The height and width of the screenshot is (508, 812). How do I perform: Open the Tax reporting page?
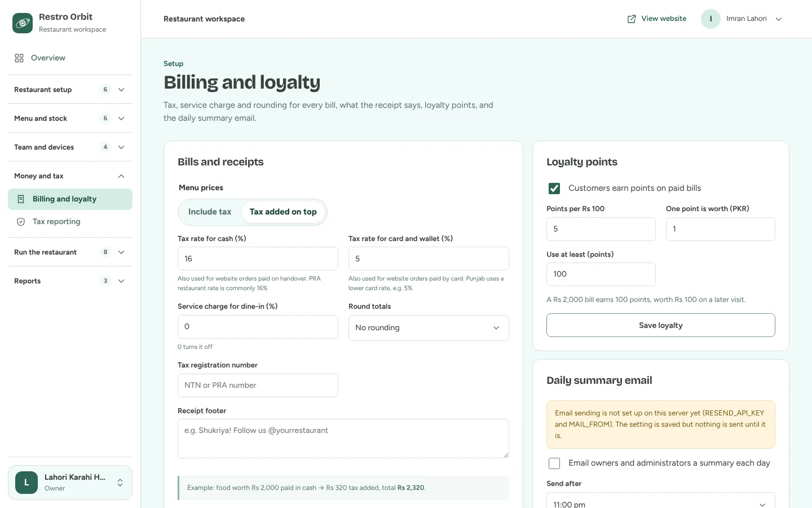[70, 222]
